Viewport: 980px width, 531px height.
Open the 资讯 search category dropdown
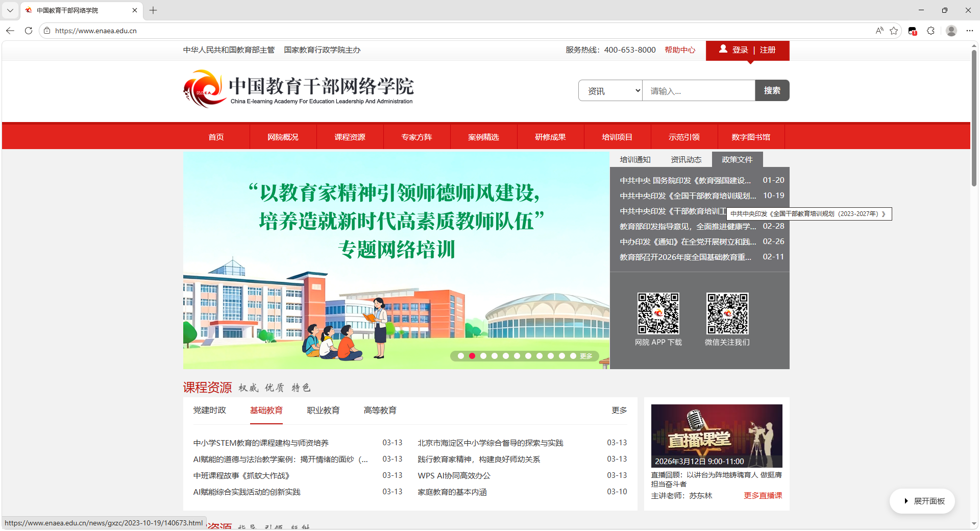(x=610, y=91)
